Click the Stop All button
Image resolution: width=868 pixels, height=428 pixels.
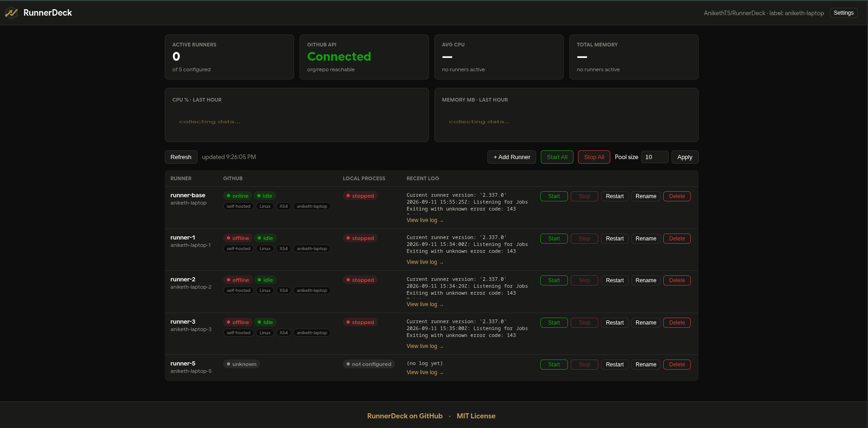click(x=594, y=157)
